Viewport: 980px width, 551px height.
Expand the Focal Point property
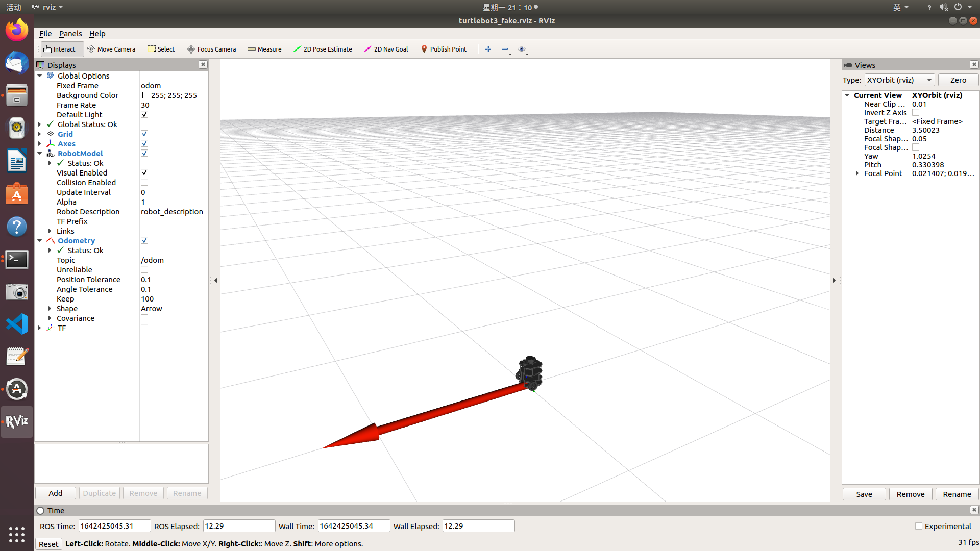(857, 173)
